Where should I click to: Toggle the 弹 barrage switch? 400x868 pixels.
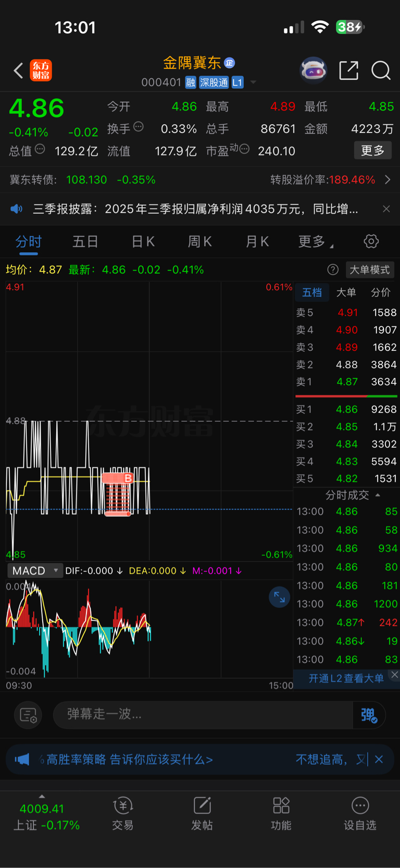369,715
